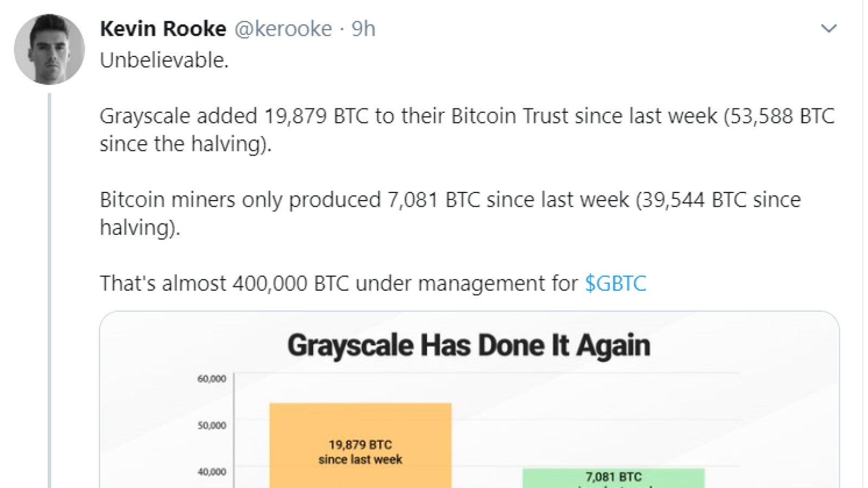Select the green 7,081 BTC bar
Screen dimensions: 868x488
[614, 478]
